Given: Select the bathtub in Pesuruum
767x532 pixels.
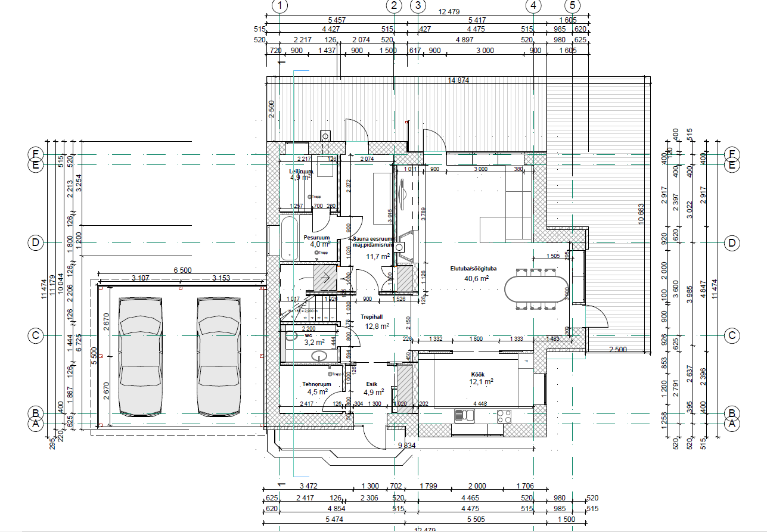Looking at the screenshot, I should pyautogui.click(x=289, y=238).
